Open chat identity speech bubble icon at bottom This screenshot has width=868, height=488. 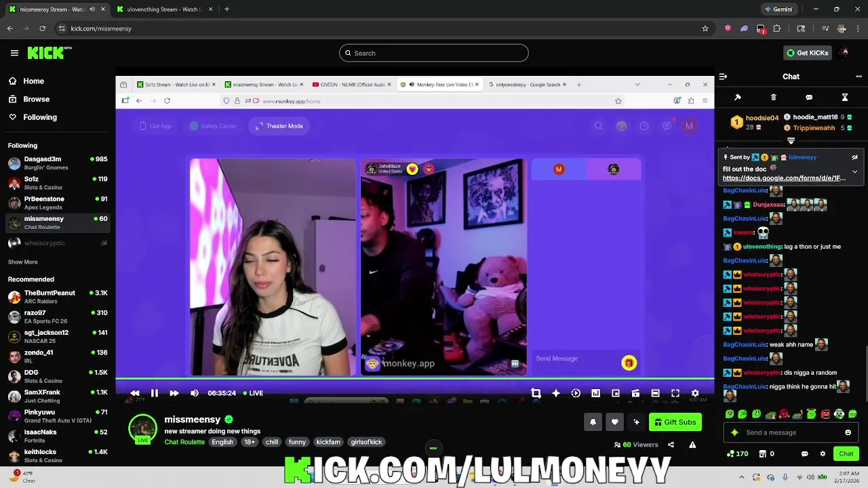coord(805,454)
